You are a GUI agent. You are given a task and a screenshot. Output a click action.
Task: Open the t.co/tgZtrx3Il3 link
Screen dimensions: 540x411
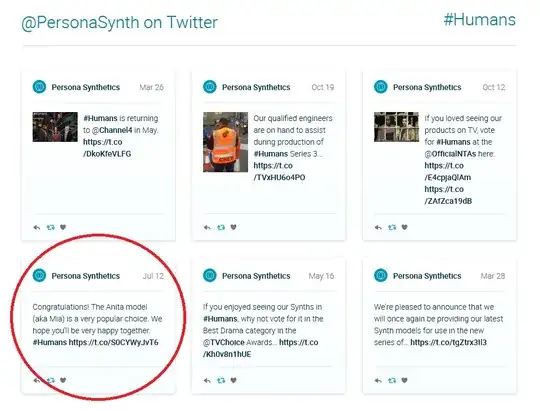(x=448, y=342)
